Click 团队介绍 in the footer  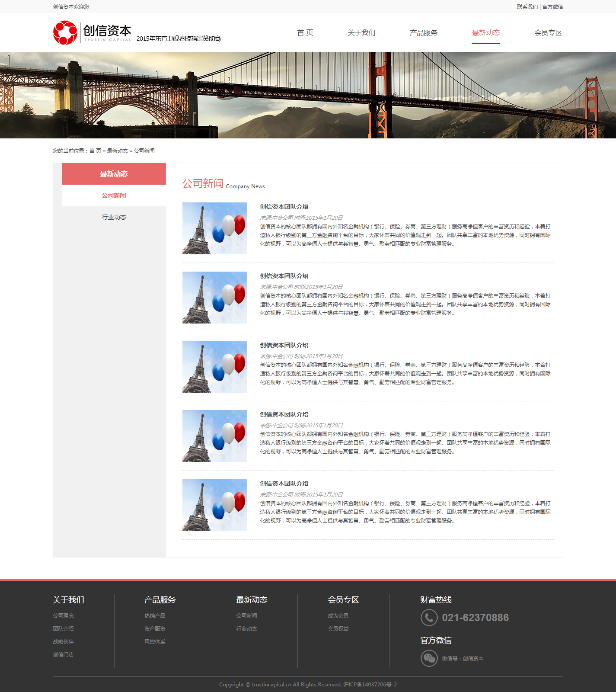[63, 628]
